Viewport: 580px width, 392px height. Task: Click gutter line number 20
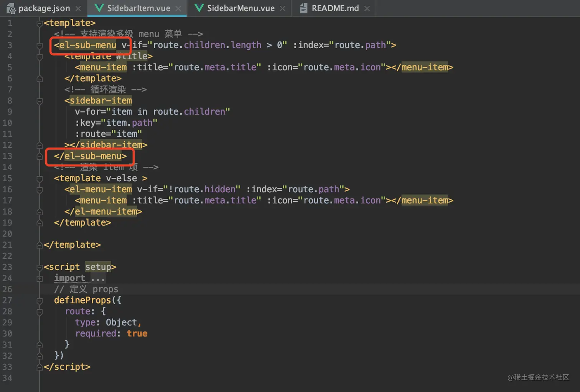(x=7, y=234)
